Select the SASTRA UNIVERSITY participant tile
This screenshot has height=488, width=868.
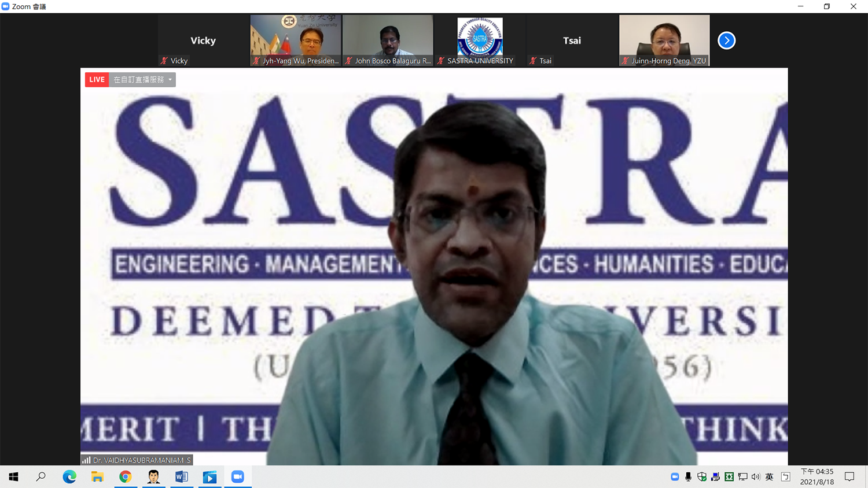click(480, 40)
